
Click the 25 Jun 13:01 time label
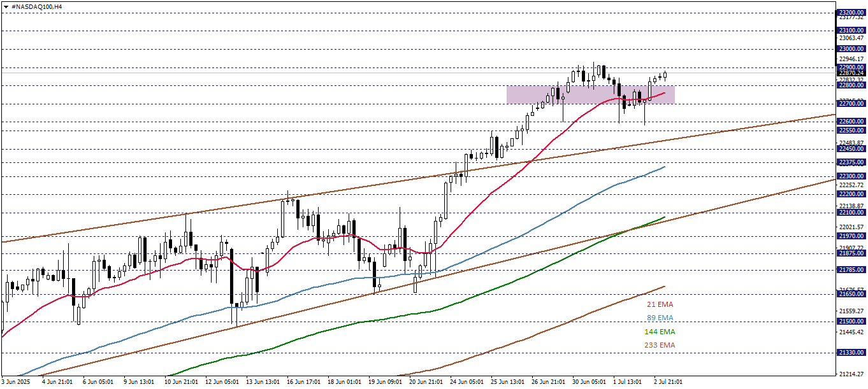click(508, 382)
